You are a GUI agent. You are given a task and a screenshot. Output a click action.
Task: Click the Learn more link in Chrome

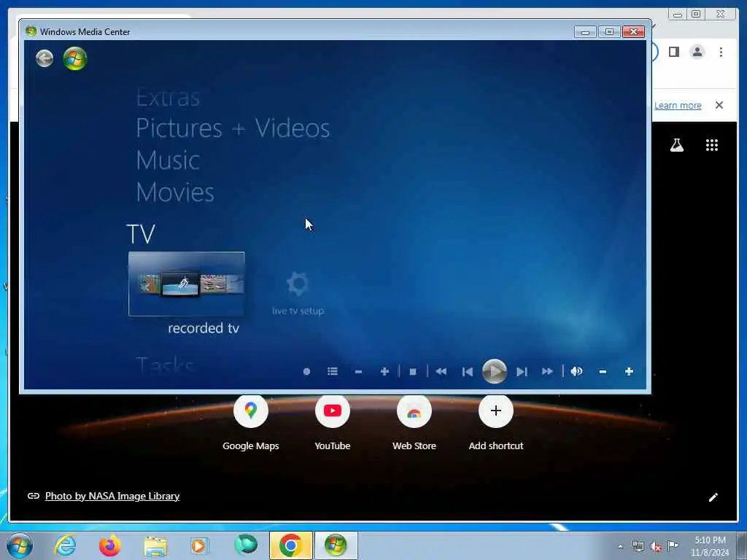click(x=678, y=105)
